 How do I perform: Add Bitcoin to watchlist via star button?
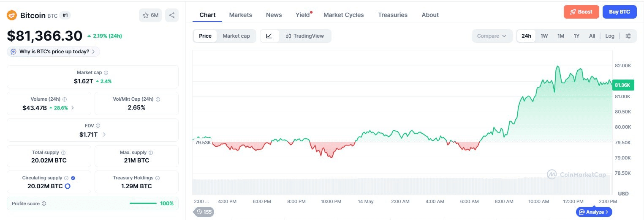pos(150,15)
